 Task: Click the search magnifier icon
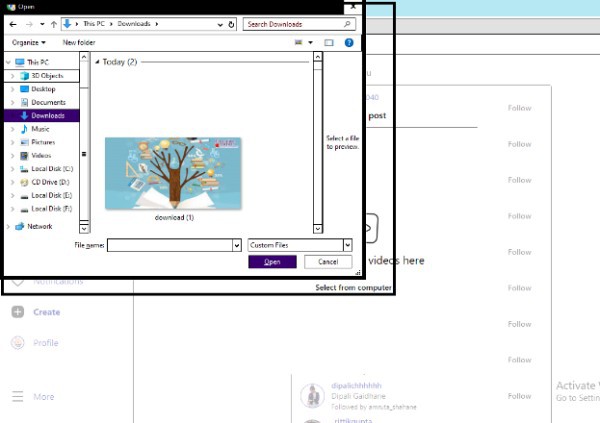coord(347,24)
